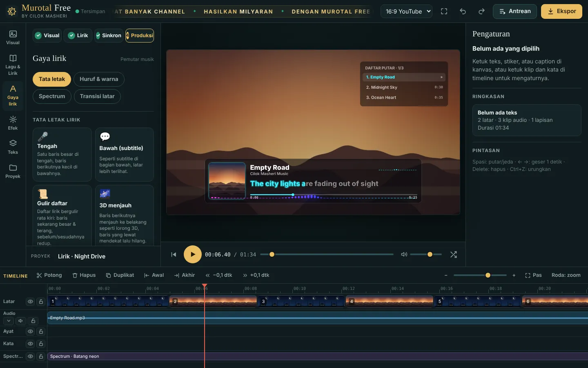Screen dimensions: 588x368
Task: Undo the last action
Action: coord(463,11)
